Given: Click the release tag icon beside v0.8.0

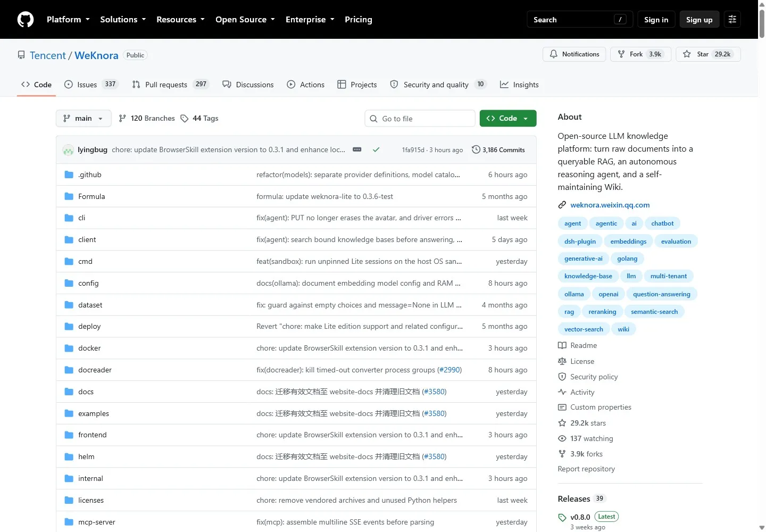Looking at the screenshot, I should tap(562, 518).
